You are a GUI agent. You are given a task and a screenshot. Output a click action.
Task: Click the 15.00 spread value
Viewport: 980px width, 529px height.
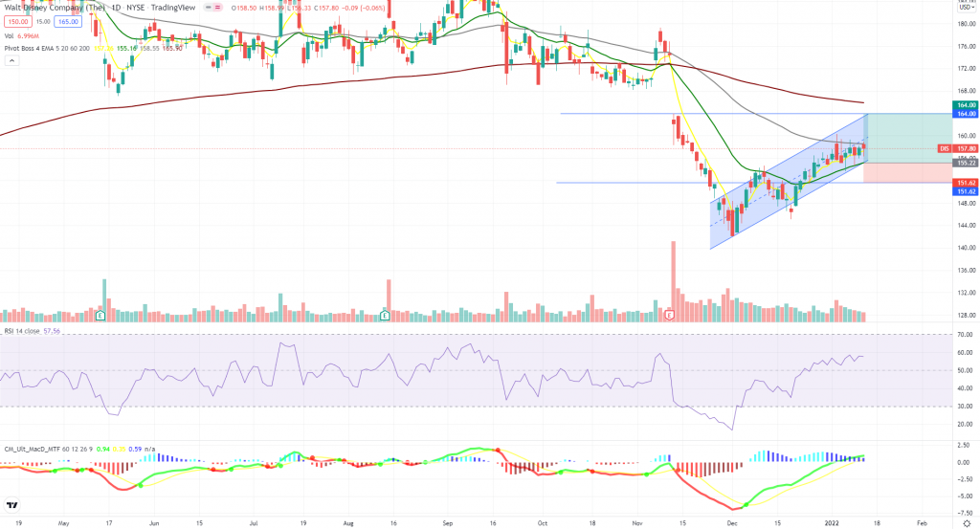pyautogui.click(x=42, y=22)
